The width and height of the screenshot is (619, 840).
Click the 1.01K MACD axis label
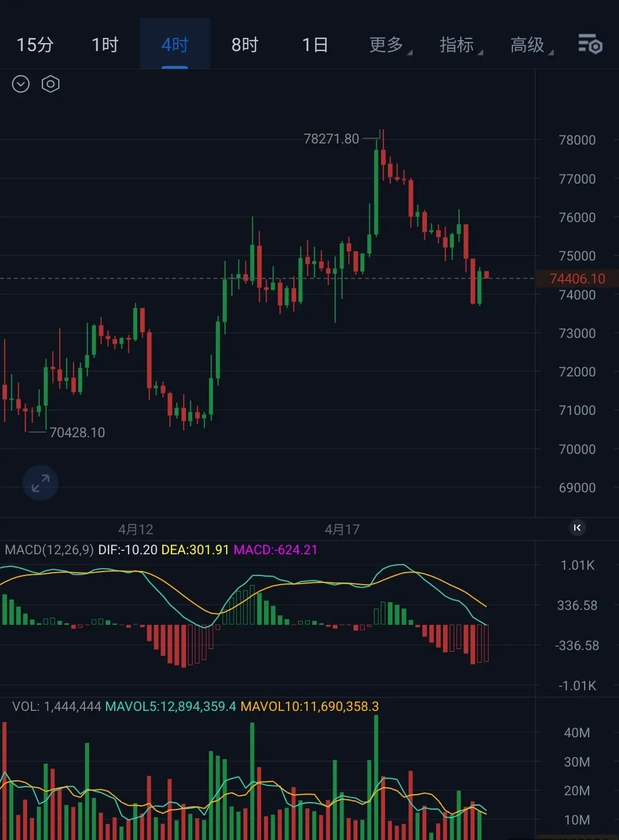(578, 566)
